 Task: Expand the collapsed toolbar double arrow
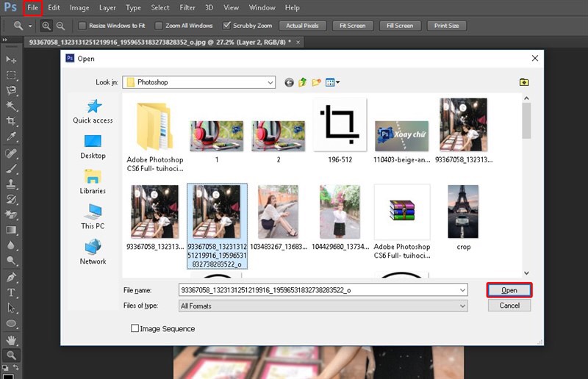click(x=4, y=40)
